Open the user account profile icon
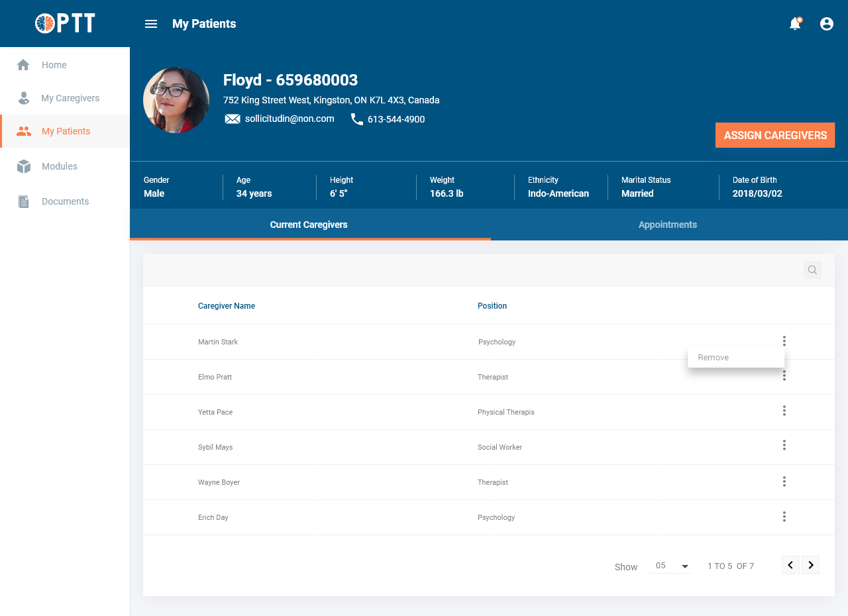Viewport: 848px width, 616px height. point(827,24)
